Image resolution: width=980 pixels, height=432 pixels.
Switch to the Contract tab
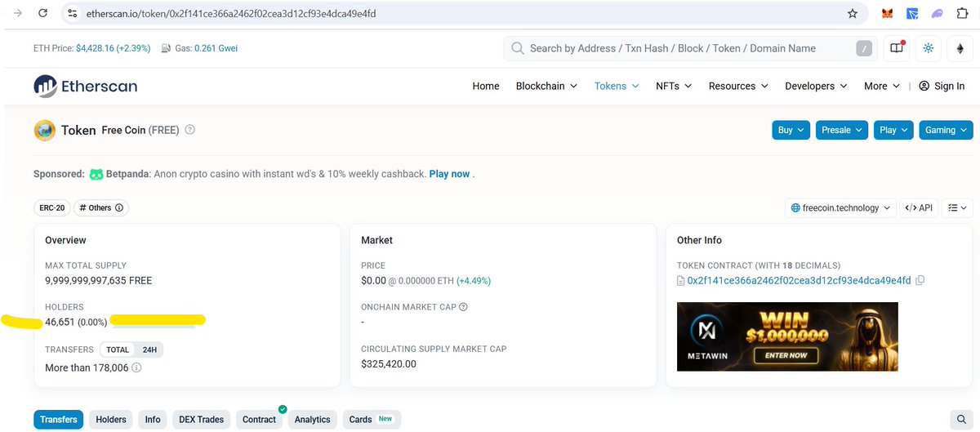[259, 420]
